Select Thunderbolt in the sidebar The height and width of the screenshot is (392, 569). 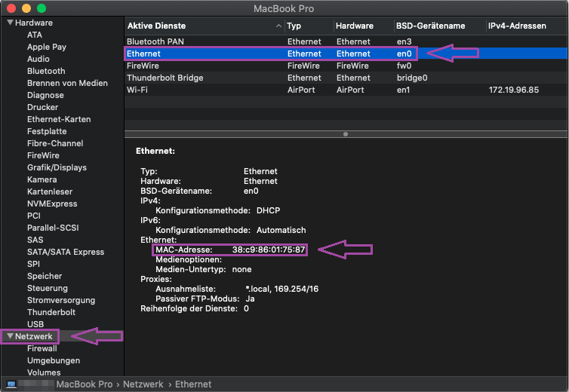coord(51,312)
